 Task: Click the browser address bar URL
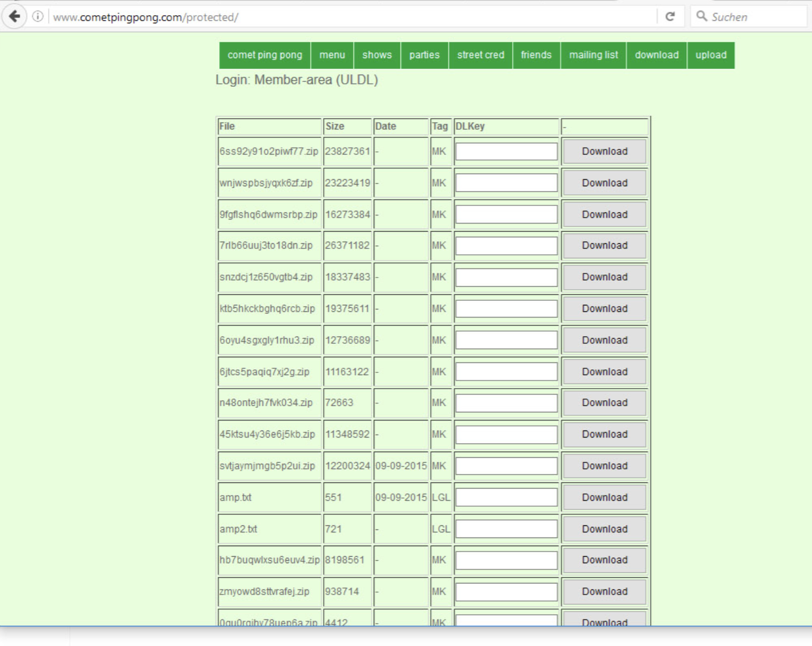coord(145,17)
